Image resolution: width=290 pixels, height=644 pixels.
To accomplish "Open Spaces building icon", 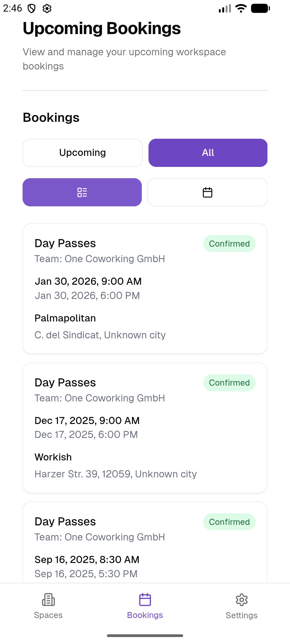I will click(x=48, y=600).
